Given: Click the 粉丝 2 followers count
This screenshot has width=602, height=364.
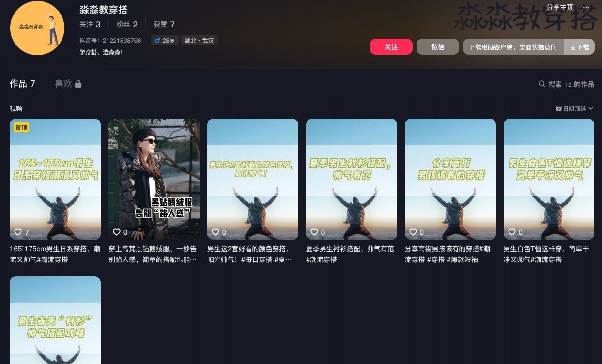Looking at the screenshot, I should tap(127, 24).
